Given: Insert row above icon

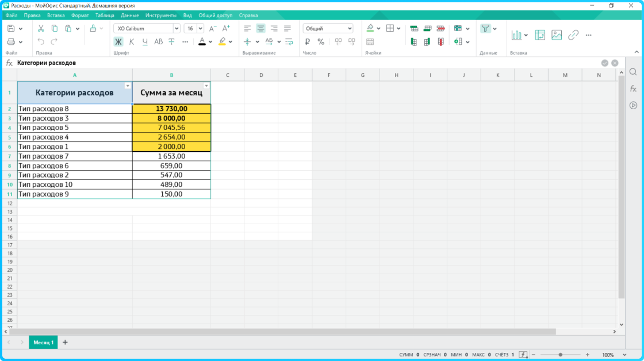Looking at the screenshot, I should (x=414, y=28).
